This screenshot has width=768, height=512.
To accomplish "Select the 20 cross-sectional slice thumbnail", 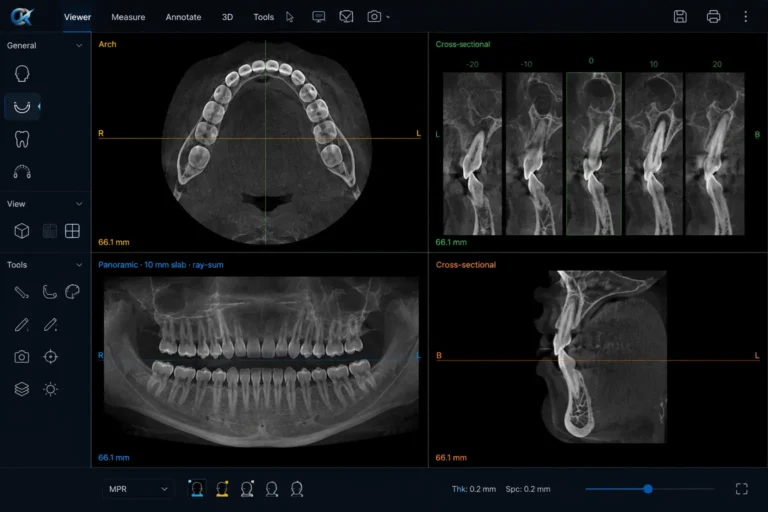I will (x=715, y=154).
